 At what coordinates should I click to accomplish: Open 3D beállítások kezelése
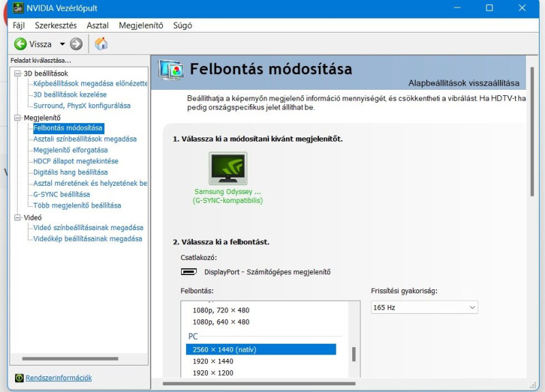point(70,95)
